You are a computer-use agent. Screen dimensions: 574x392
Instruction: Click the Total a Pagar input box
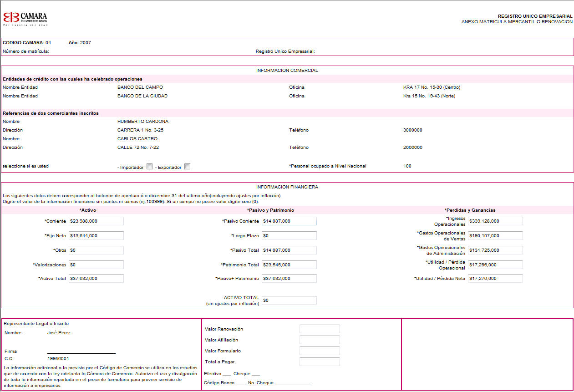pyautogui.click(x=320, y=361)
